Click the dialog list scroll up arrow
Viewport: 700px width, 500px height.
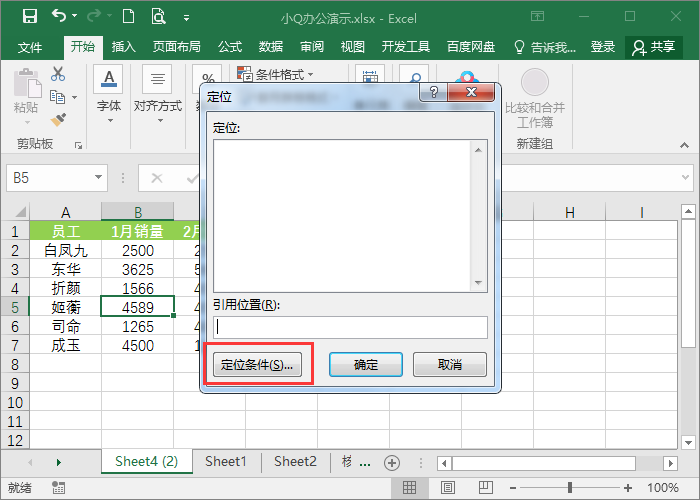[478, 150]
